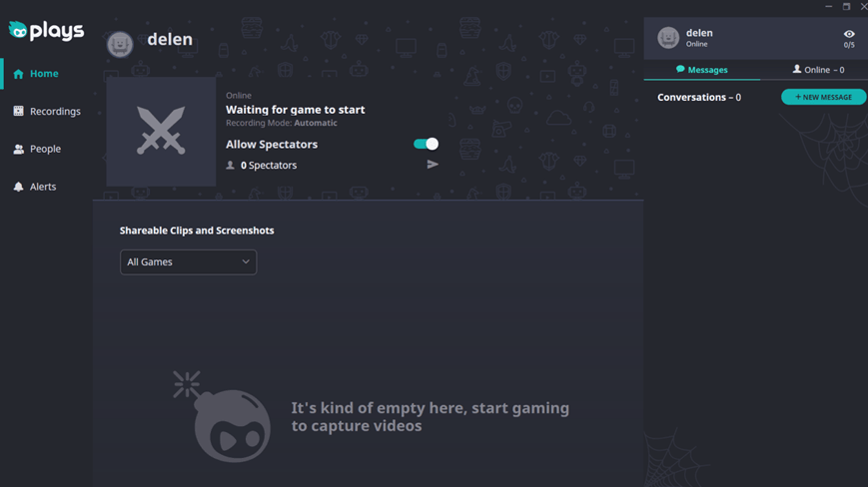Image resolution: width=868 pixels, height=487 pixels.
Task: Click delen's avatar in the main header
Action: tap(120, 44)
